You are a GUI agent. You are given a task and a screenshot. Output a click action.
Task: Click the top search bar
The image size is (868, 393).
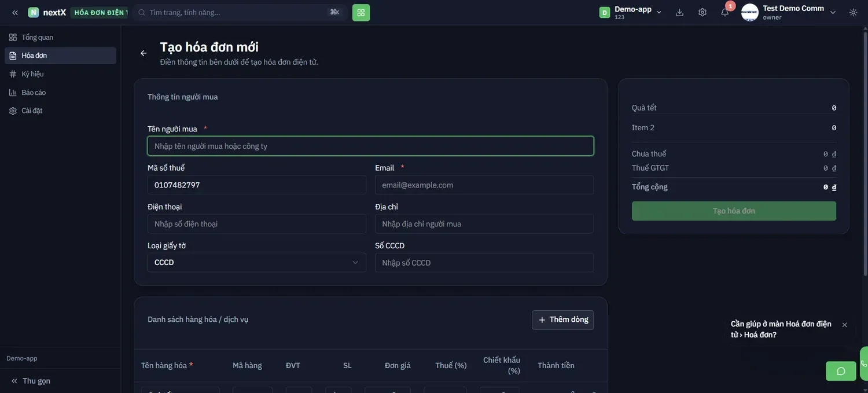[240, 12]
